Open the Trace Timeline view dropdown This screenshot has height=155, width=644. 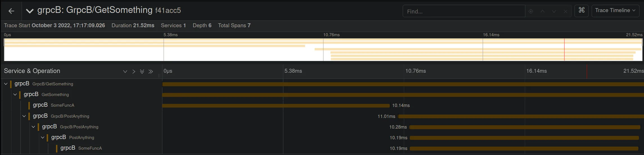[x=615, y=10]
